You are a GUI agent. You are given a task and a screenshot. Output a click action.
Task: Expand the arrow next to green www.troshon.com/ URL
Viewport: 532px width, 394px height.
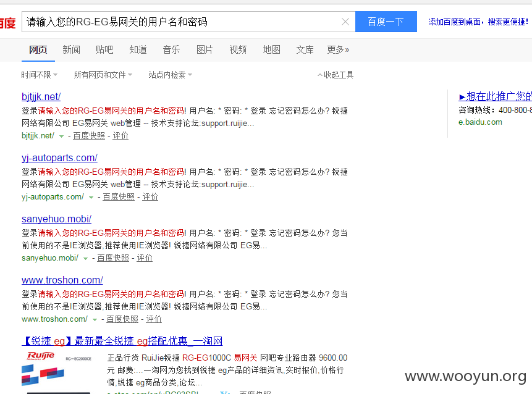tap(95, 320)
